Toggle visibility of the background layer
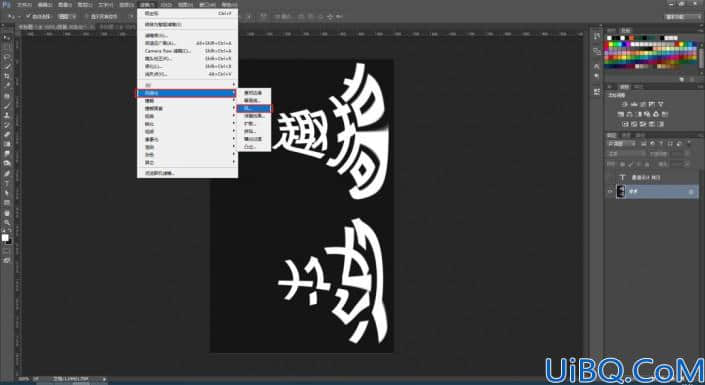Viewport: 705px width, 385px height. [610, 192]
